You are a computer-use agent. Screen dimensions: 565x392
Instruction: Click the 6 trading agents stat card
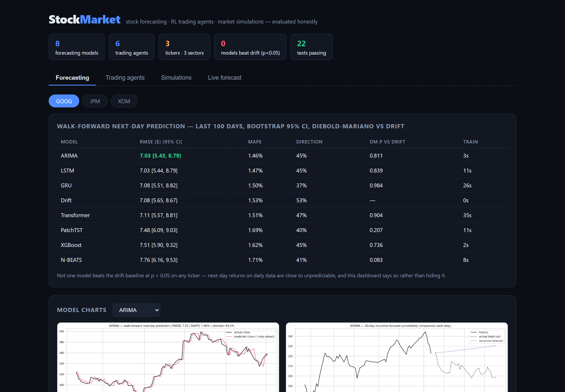tap(132, 47)
